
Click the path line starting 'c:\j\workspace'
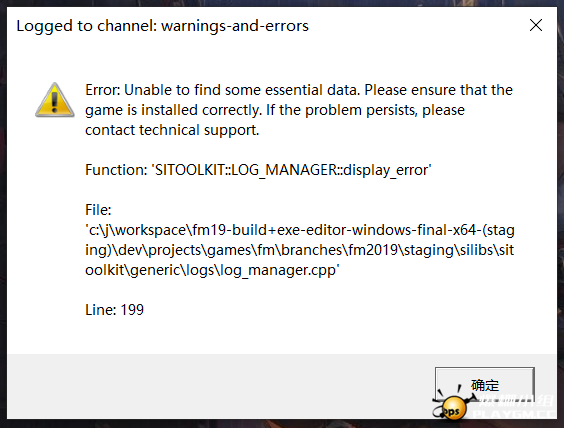point(300,230)
